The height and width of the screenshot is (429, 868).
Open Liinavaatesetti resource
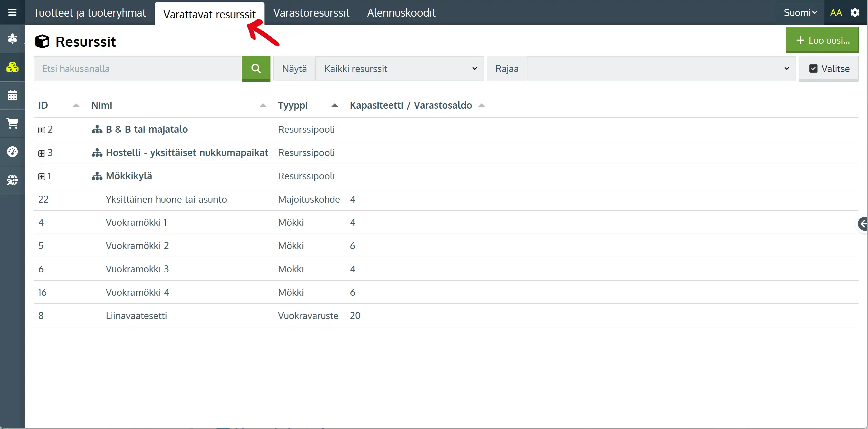[136, 316]
